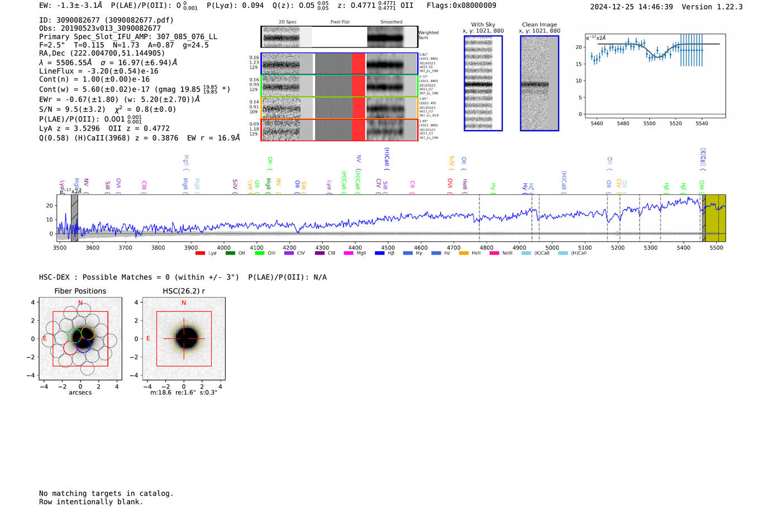The height and width of the screenshot is (532, 782).
Task: Select the LineFlux value line
Action: [x=99, y=71]
